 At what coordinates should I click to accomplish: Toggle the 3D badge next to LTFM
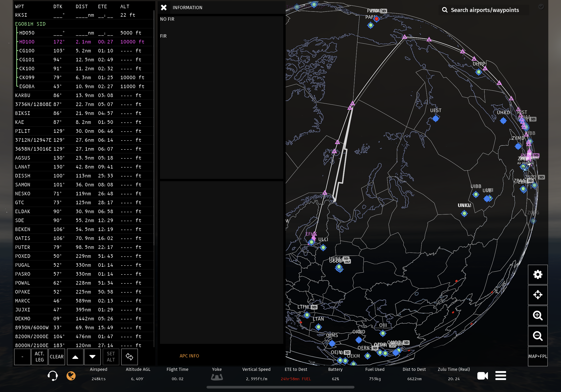[x=314, y=307]
